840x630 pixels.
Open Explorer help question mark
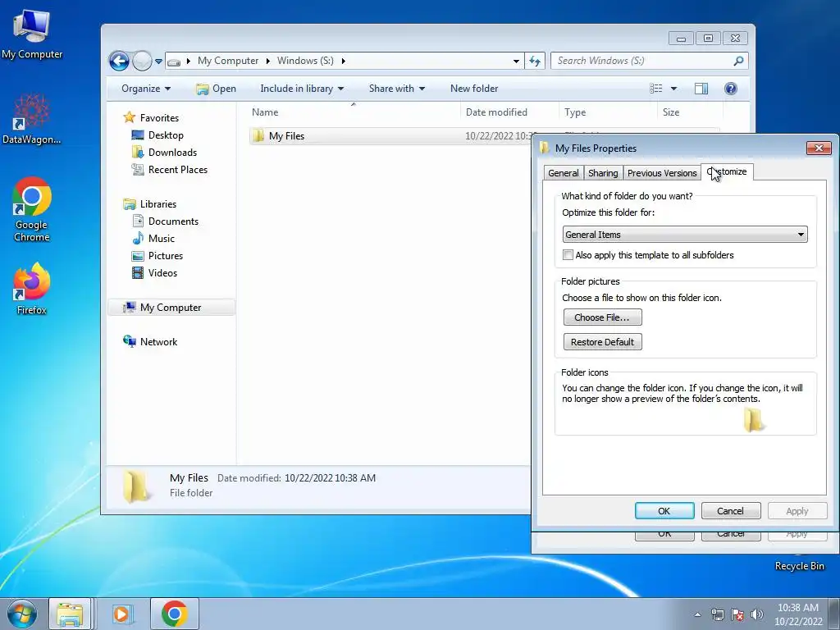pos(731,89)
